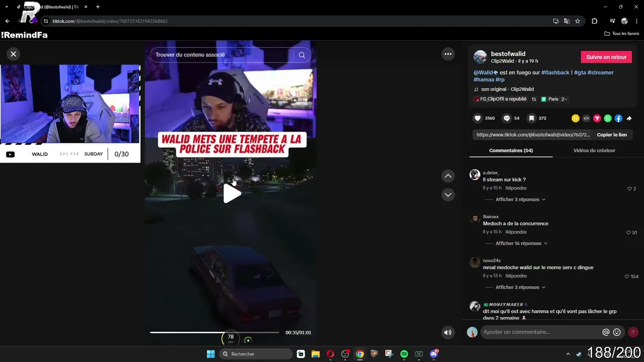
Task: Click the taskbar 'Rechercher' search box
Action: tap(256, 354)
